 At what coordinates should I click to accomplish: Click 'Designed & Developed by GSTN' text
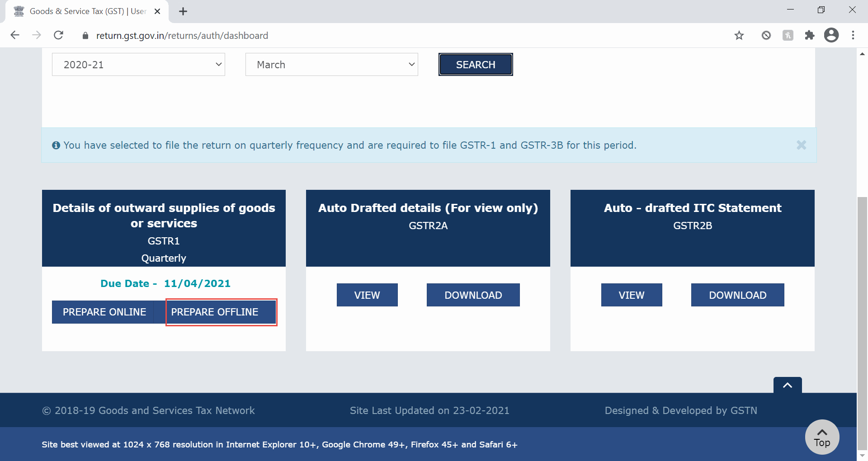click(681, 410)
